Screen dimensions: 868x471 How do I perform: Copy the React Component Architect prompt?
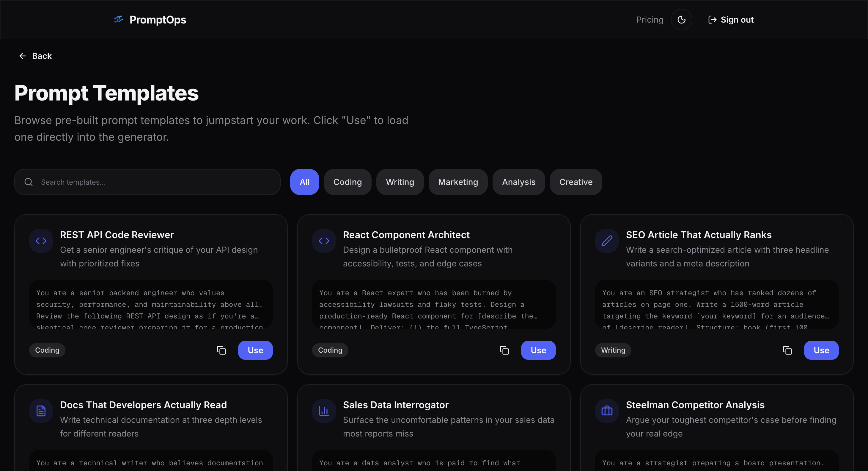pos(504,350)
